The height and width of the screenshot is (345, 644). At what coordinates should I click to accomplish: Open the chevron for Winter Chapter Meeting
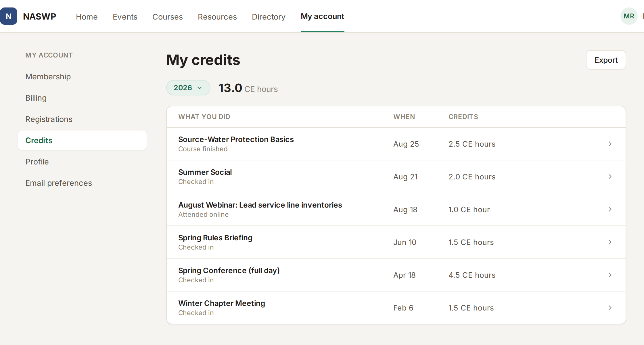610,308
